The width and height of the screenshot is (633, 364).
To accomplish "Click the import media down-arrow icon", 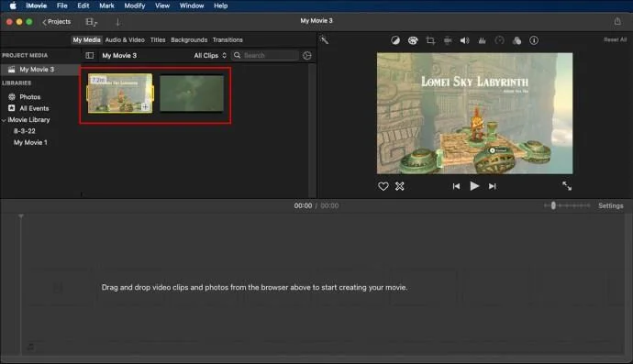I will point(117,22).
